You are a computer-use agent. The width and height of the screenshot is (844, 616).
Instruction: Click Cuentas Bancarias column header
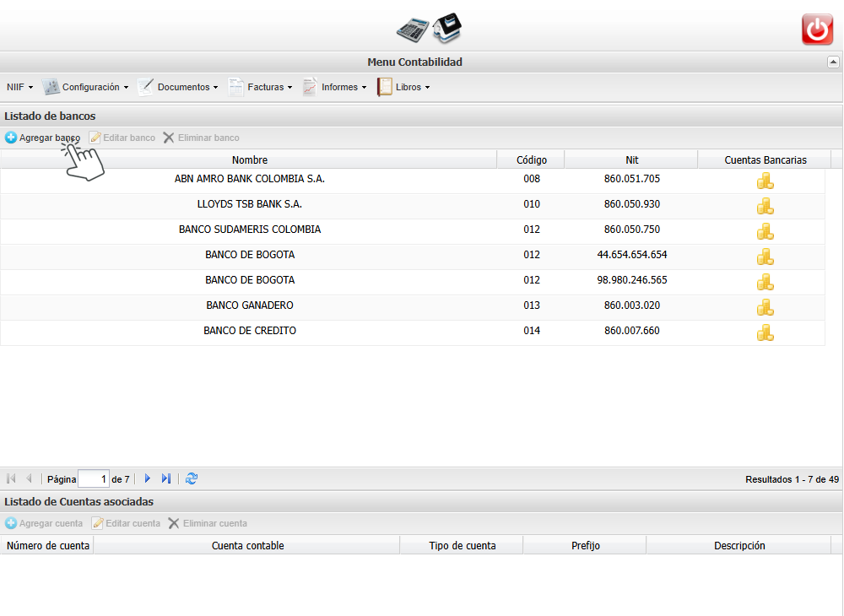pos(765,159)
